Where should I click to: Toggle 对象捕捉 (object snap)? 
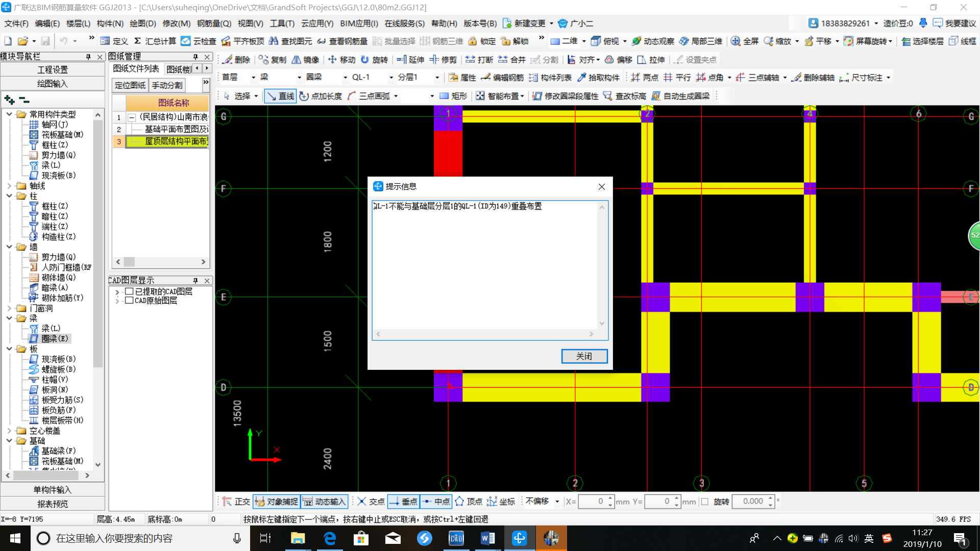(276, 502)
